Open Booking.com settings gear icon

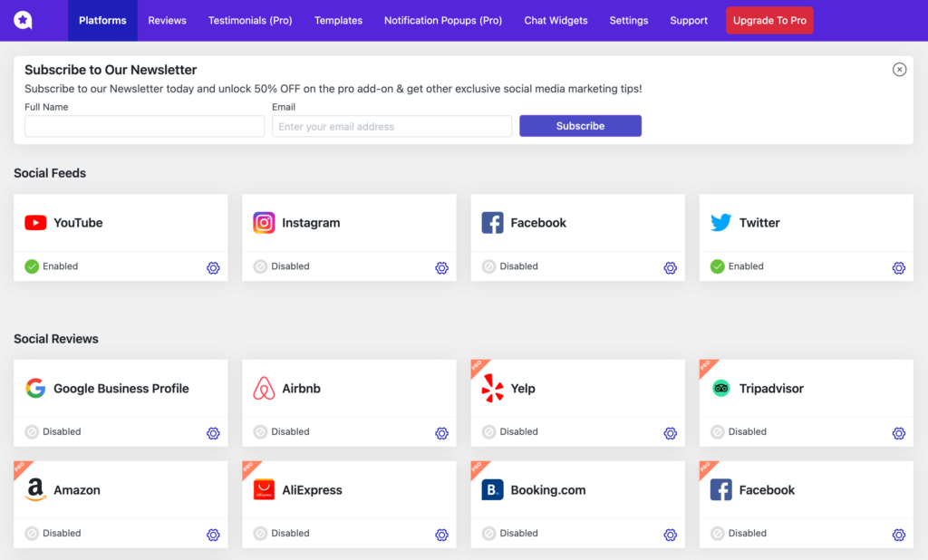point(670,535)
